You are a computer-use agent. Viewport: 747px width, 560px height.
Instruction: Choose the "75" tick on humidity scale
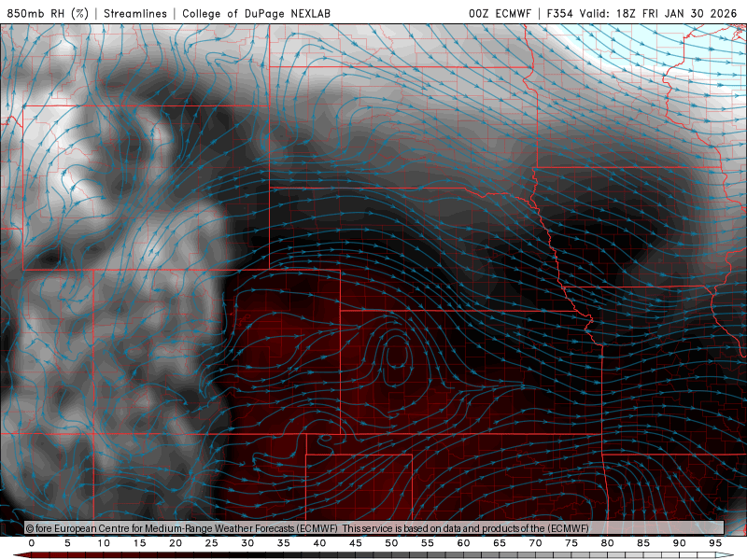pyautogui.click(x=571, y=543)
